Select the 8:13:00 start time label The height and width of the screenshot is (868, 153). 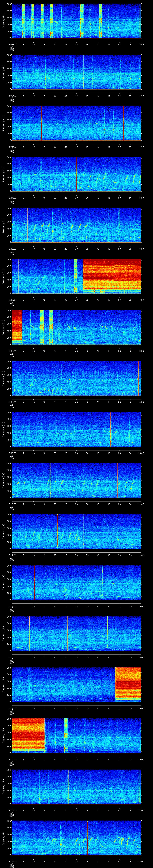point(12,657)
